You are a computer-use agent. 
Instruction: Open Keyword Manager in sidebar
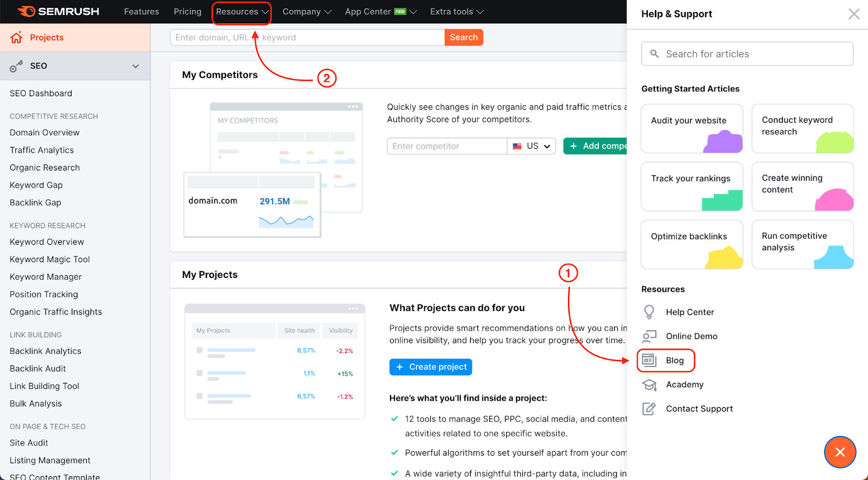pos(46,277)
